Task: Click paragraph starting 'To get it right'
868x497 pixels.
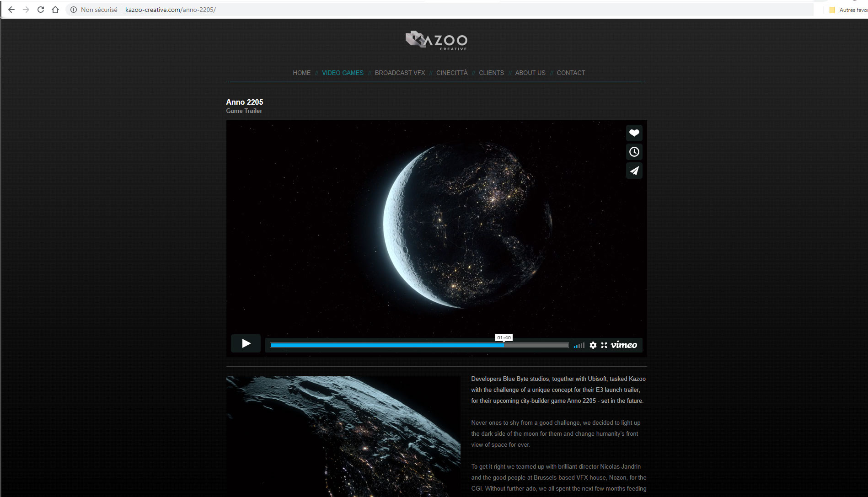Action: (x=559, y=477)
